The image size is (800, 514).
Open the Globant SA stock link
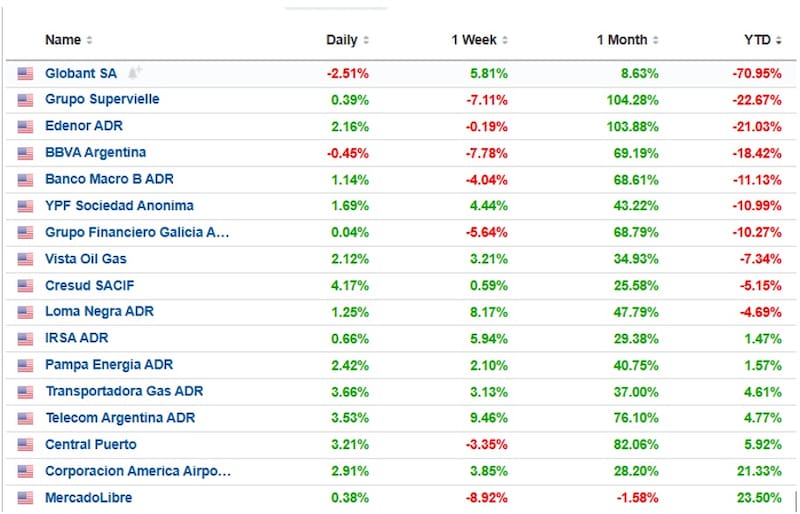[81, 73]
